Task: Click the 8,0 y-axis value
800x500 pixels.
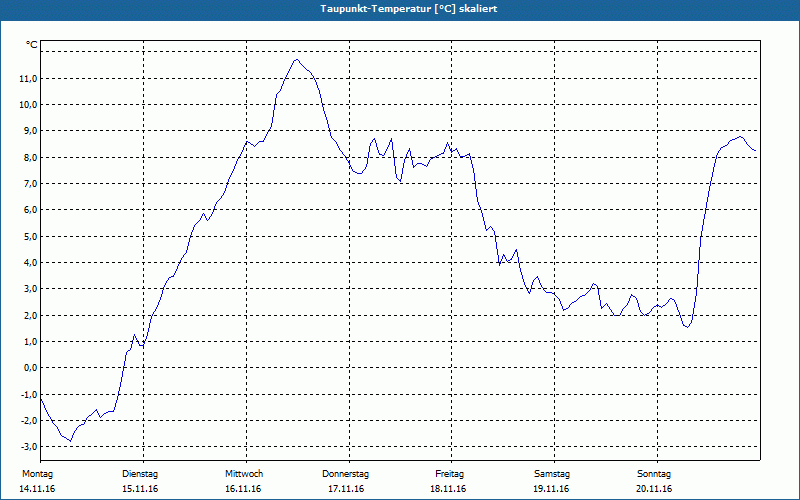Action: tap(30, 158)
